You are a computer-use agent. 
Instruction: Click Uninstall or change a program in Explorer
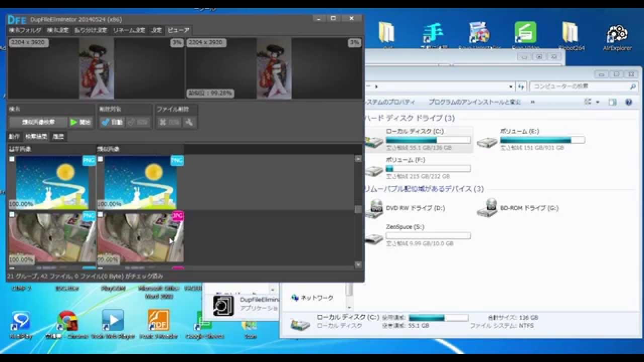point(474,102)
